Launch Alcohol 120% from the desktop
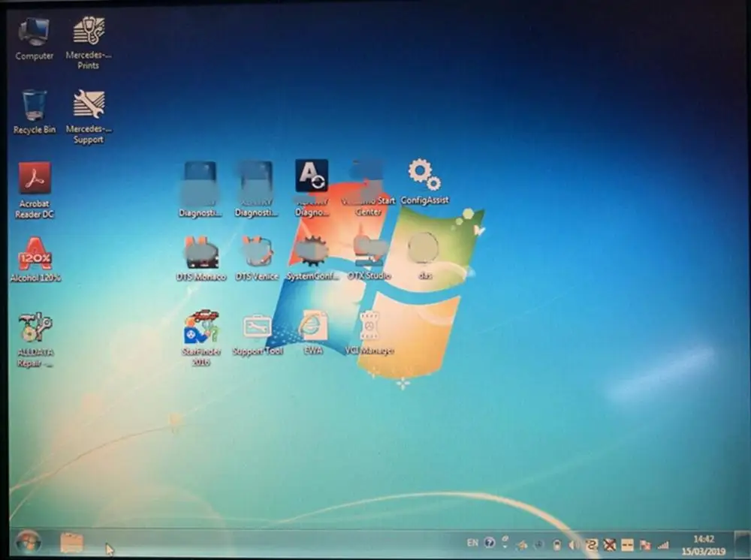Image resolution: width=751 pixels, height=560 pixels. [x=35, y=260]
